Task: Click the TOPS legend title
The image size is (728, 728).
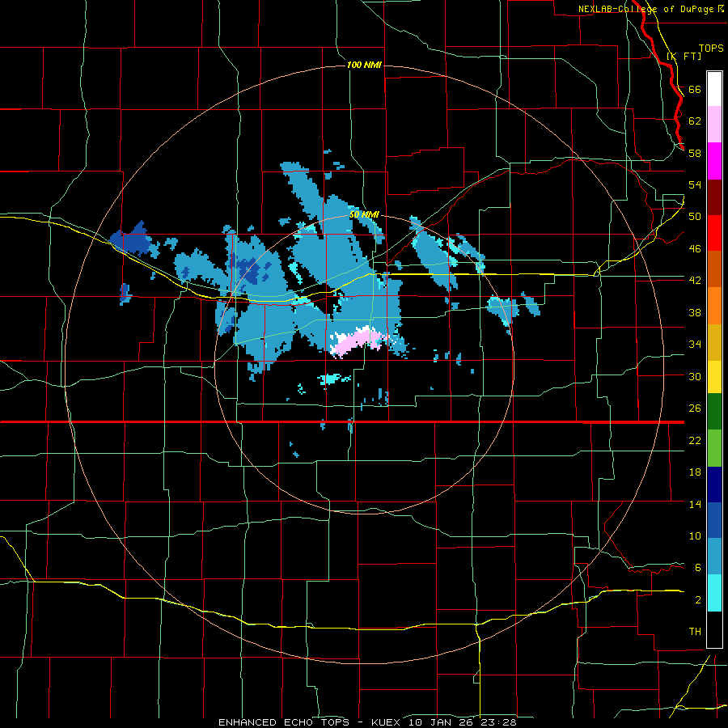Action: pos(711,48)
